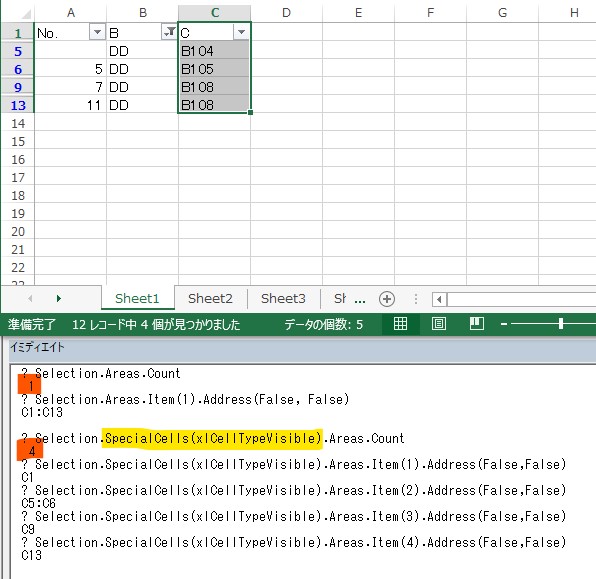Select column E header

pyautogui.click(x=358, y=13)
